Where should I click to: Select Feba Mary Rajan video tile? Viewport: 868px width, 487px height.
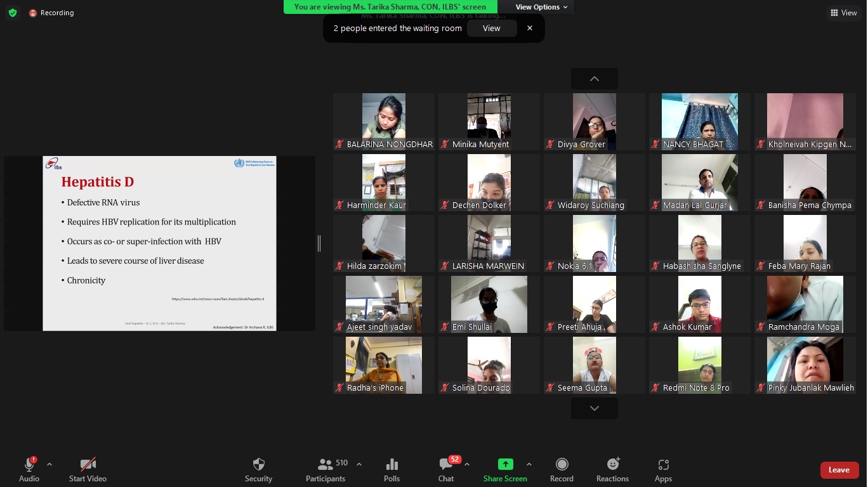pyautogui.click(x=805, y=243)
